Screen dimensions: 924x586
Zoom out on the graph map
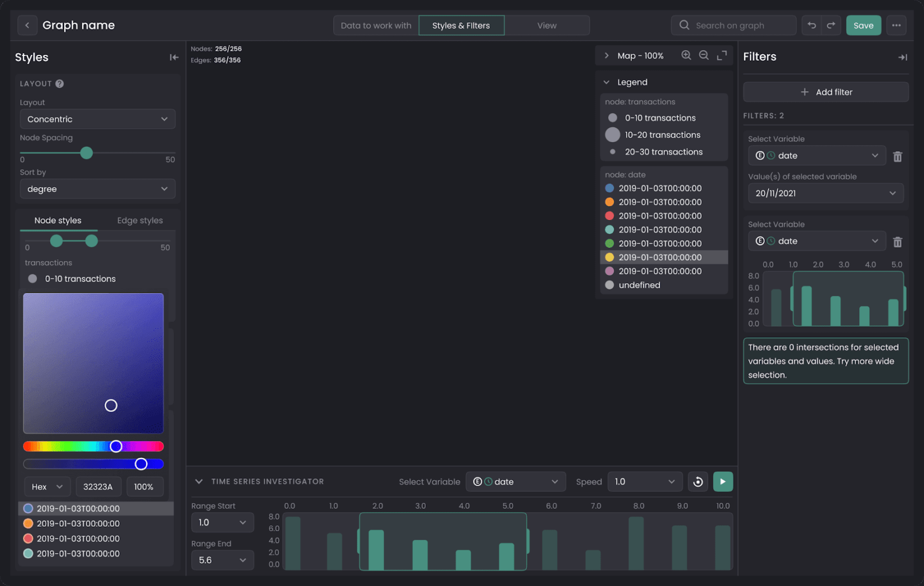pyautogui.click(x=704, y=55)
